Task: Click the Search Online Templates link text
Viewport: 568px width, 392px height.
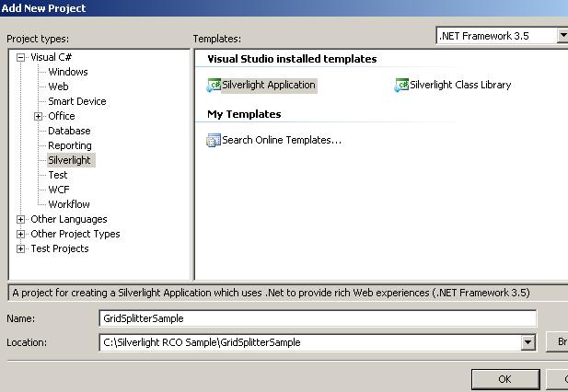Action: tap(282, 140)
